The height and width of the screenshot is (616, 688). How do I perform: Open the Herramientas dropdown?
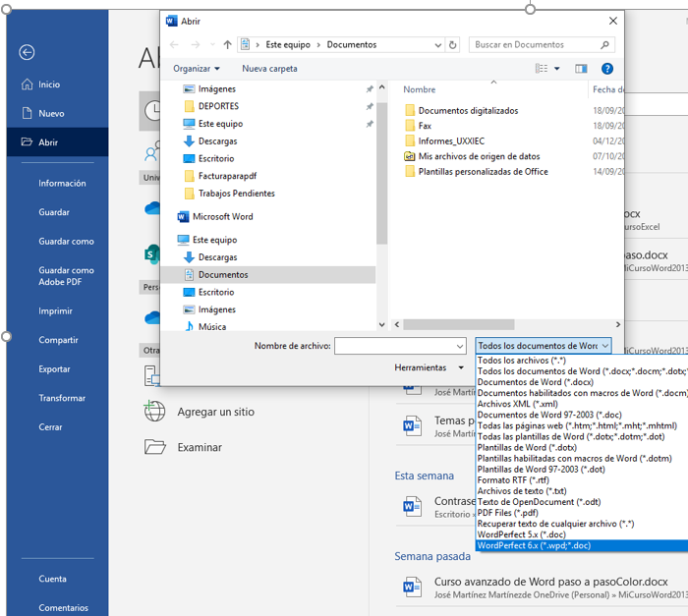pos(429,367)
